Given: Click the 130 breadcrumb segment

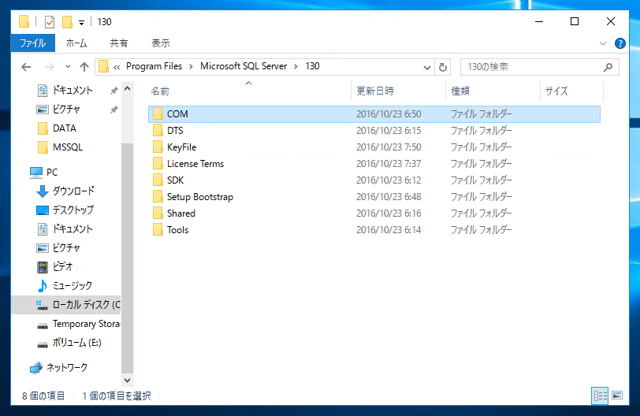Looking at the screenshot, I should tap(312, 66).
